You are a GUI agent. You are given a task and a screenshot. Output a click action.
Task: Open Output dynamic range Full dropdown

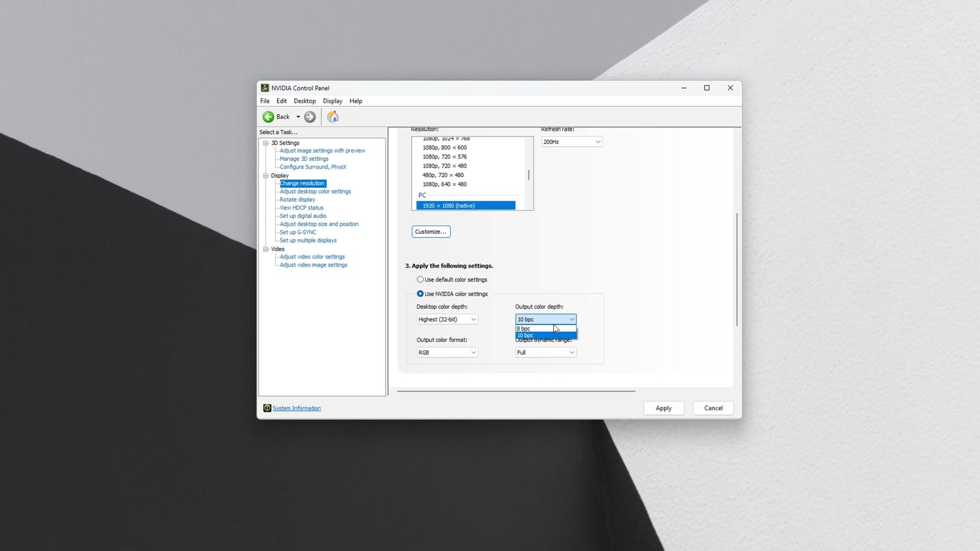[x=546, y=353]
